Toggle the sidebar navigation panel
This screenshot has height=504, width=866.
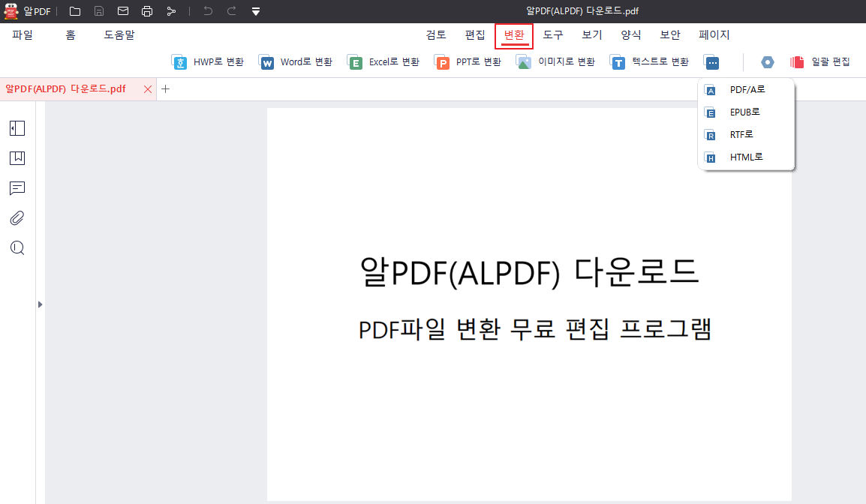pyautogui.click(x=17, y=127)
